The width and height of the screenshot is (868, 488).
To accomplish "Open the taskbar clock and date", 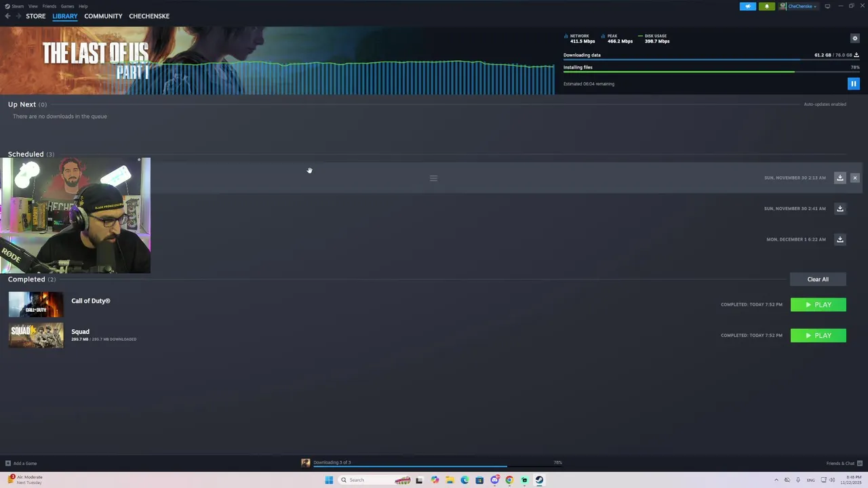I will (850, 480).
